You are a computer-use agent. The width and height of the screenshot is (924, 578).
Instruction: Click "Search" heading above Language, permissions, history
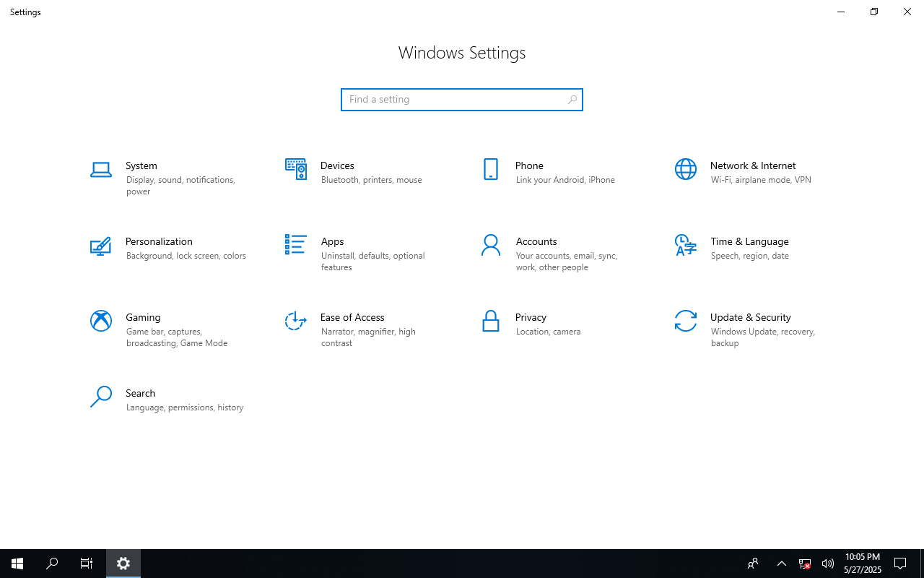pos(140,393)
